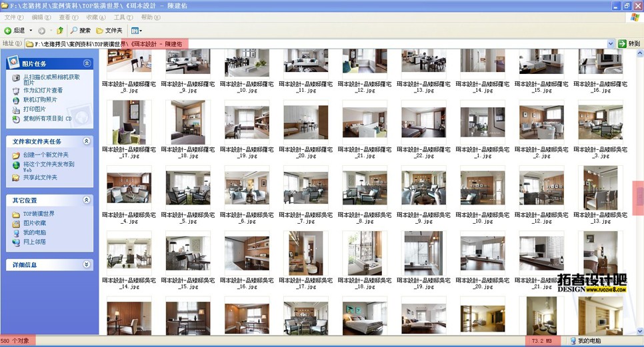Select thumbnail of 吳宅_20.jpg
The height and width of the screenshot is (347, 644).
[483, 253]
